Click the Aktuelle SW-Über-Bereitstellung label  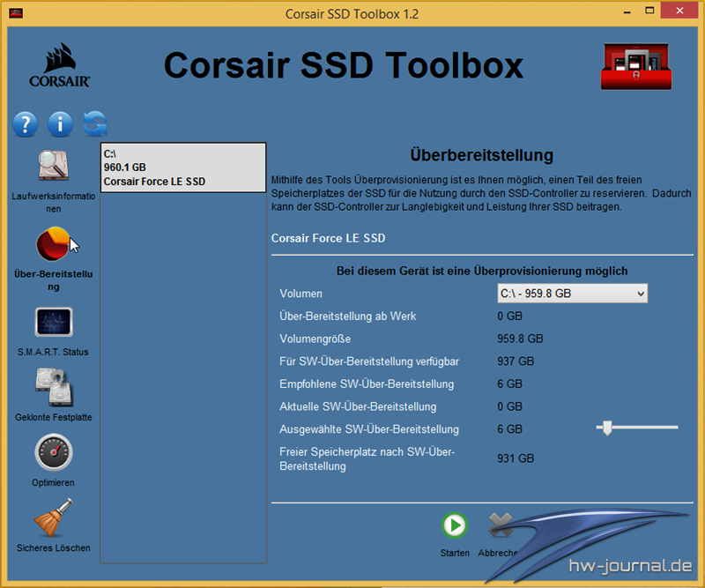[358, 406]
